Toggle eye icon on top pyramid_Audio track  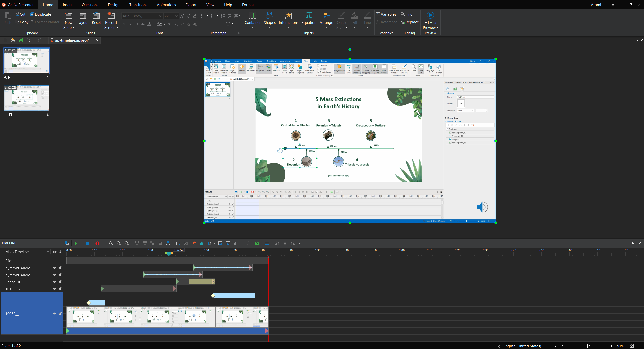[54, 268]
